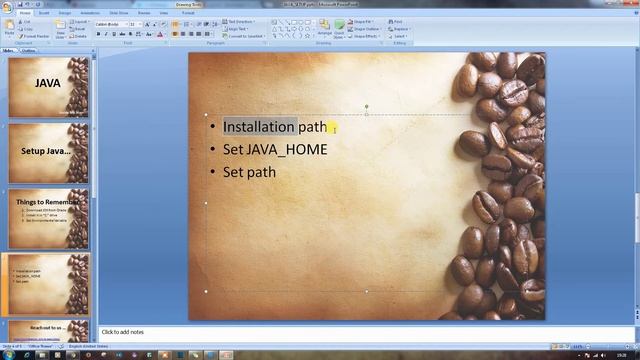Switch to the Design ribbon tab
Viewport: 640px width, 360px height.
click(64, 13)
